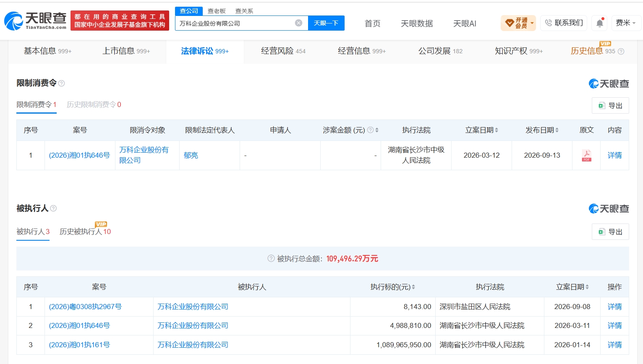Sort by 执行标的 column arrows
The width and height of the screenshot is (643, 364).
pyautogui.click(x=413, y=287)
